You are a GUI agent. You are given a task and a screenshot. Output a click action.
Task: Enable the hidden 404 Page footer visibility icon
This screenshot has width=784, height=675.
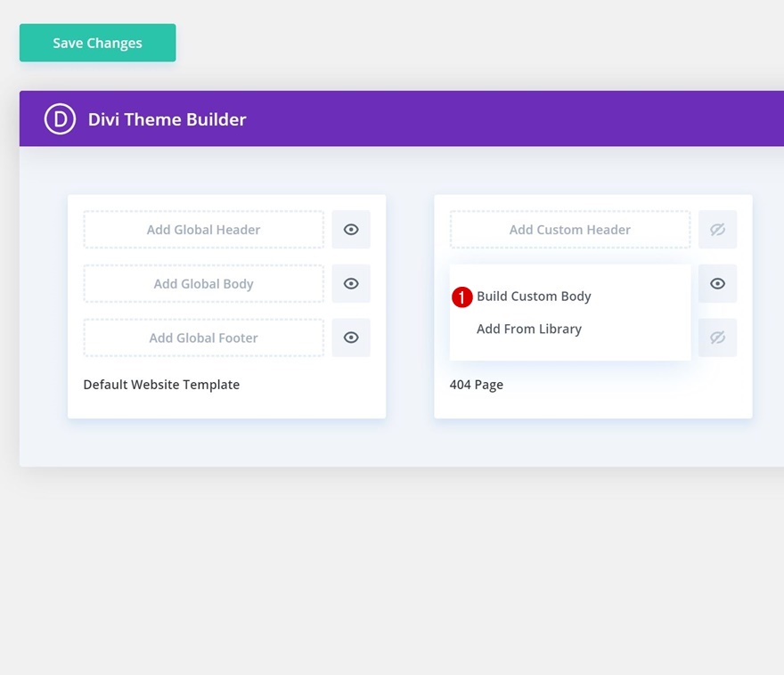point(717,337)
